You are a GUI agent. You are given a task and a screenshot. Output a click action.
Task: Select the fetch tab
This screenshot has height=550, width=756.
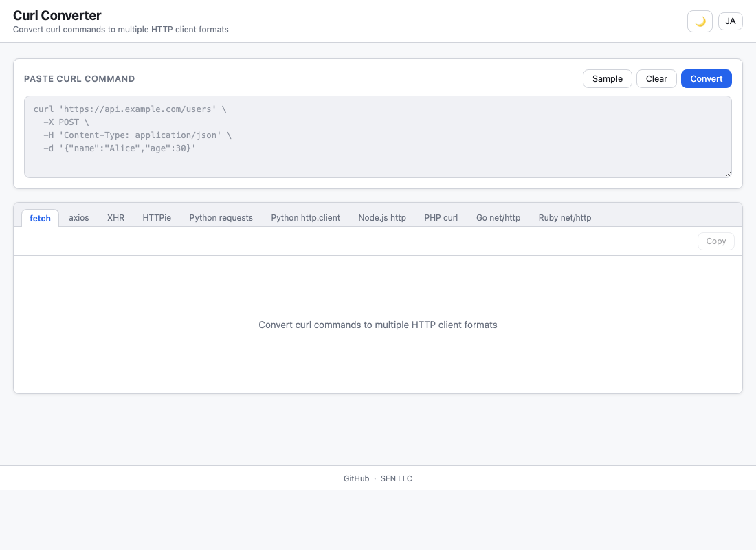[40, 218]
